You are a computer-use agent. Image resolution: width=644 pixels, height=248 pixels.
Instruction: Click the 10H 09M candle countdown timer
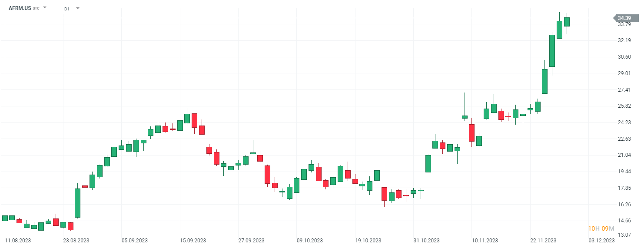coord(601,229)
